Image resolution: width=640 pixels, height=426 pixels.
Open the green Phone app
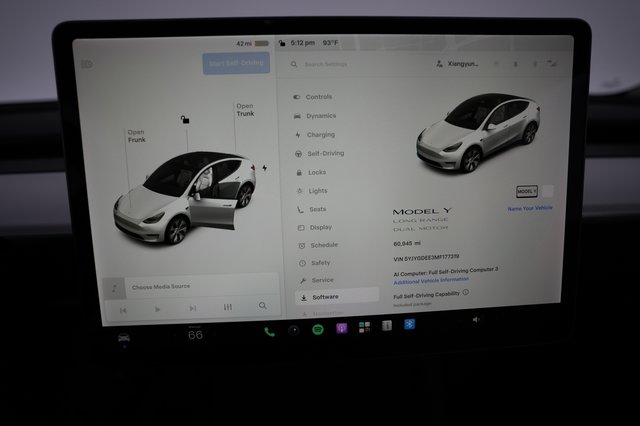pos(269,332)
